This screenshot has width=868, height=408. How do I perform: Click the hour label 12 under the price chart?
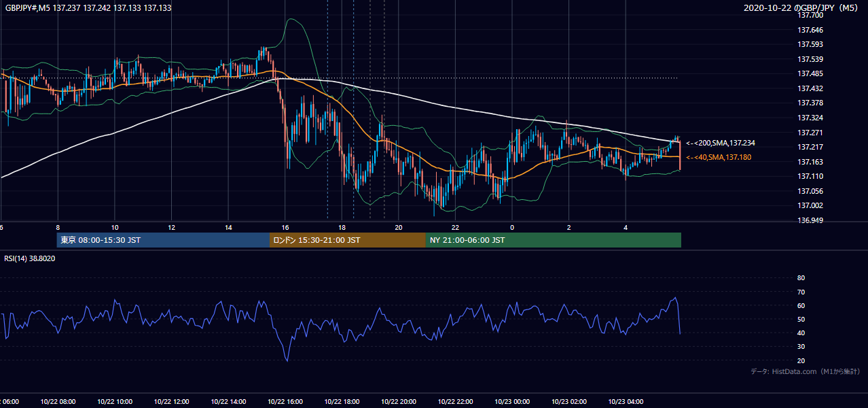point(171,227)
